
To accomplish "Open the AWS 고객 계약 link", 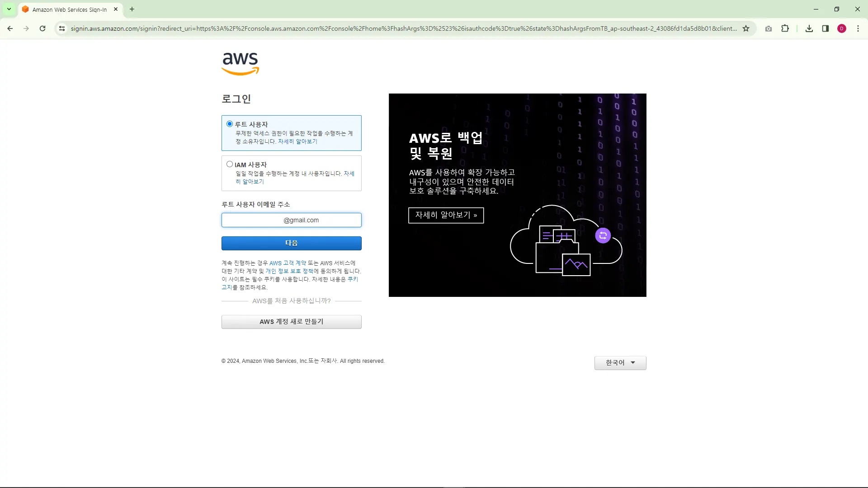I will tap(288, 263).
